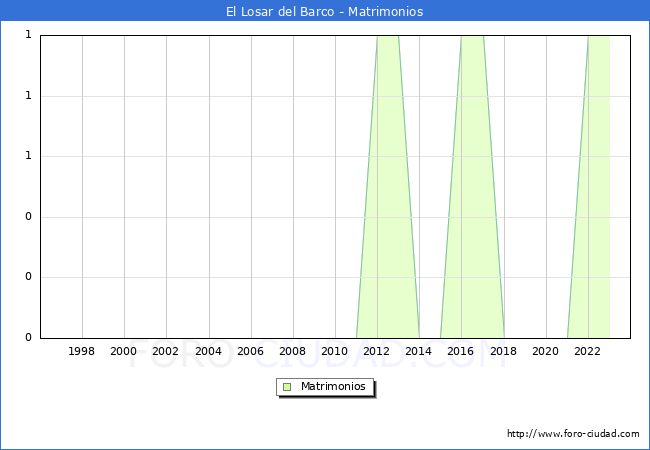Select the Matrimonios legend label
Viewport: 650px width, 450px height.
333,386
